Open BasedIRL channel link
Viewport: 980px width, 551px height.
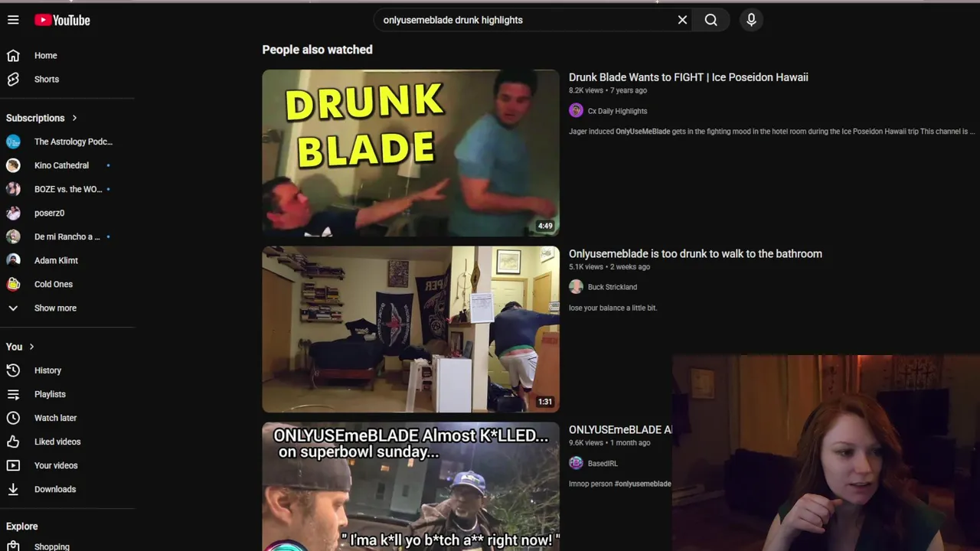pos(603,463)
